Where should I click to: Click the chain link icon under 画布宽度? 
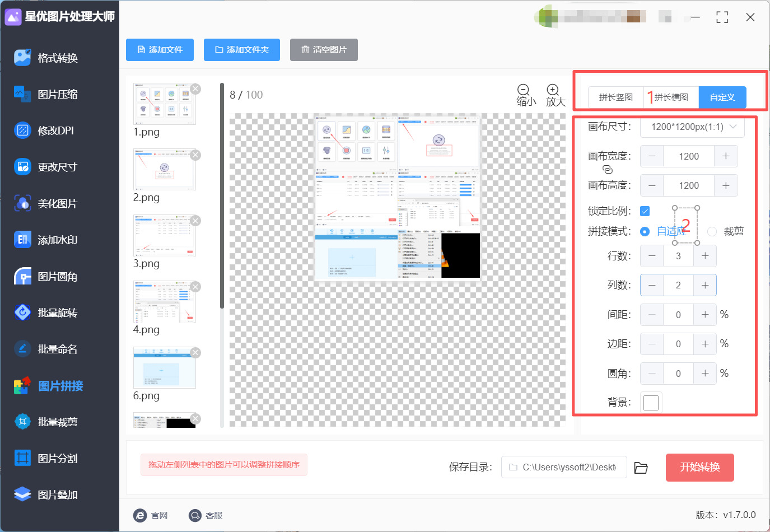click(608, 169)
